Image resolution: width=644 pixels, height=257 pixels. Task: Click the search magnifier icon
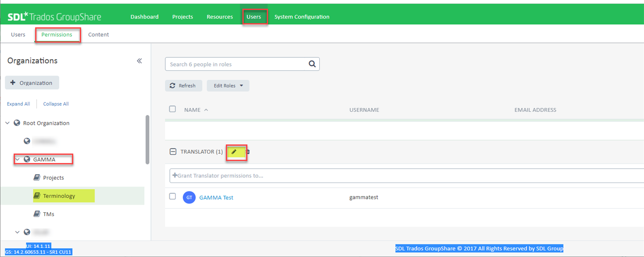312,64
